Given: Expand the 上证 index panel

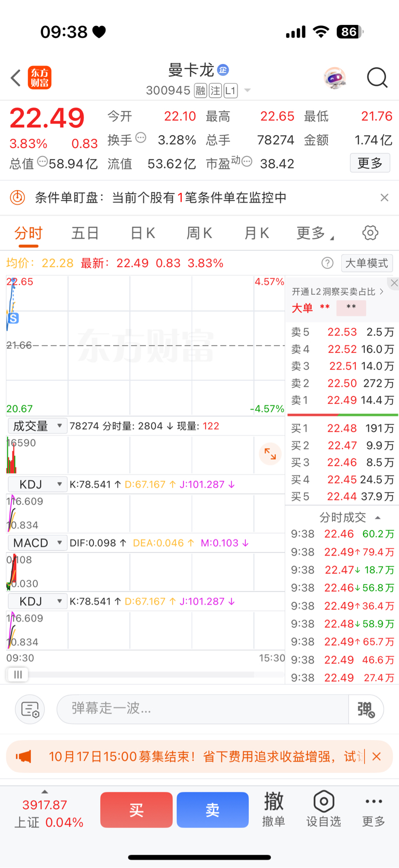Looking at the screenshot, I should pos(45,792).
